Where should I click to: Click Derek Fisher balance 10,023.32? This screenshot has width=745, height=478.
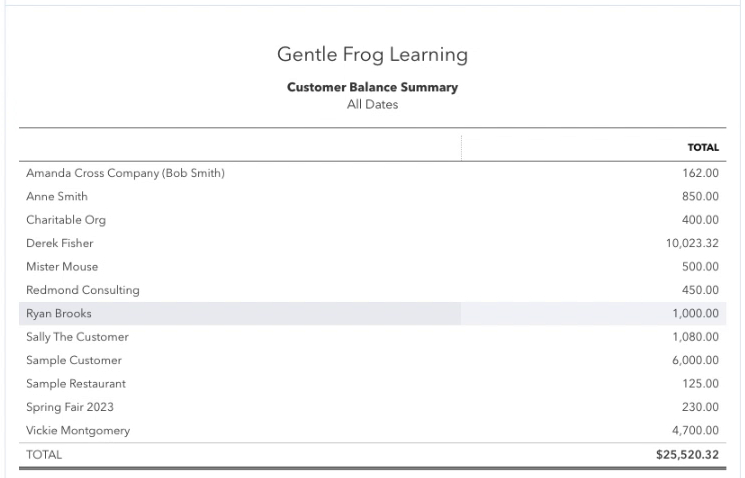[692, 243]
